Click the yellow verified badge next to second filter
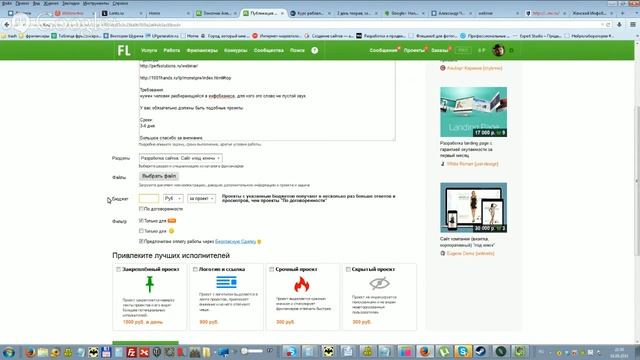640x360 pixels. click(171, 231)
